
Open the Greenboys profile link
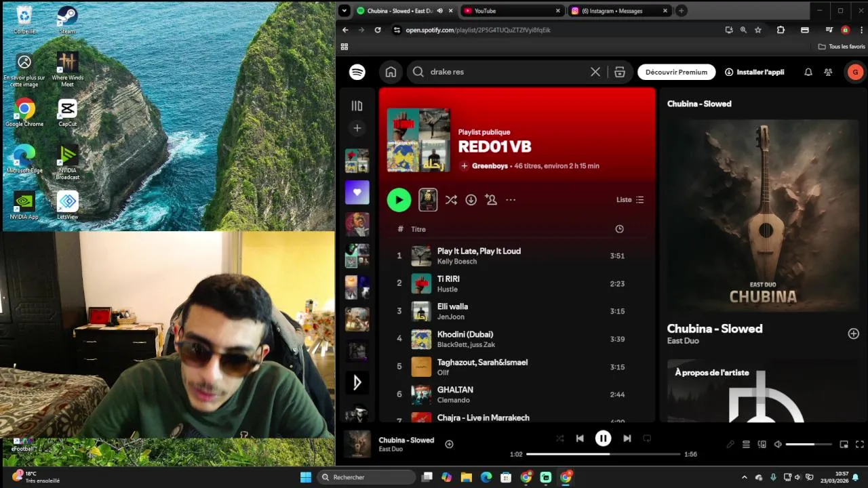click(x=490, y=166)
